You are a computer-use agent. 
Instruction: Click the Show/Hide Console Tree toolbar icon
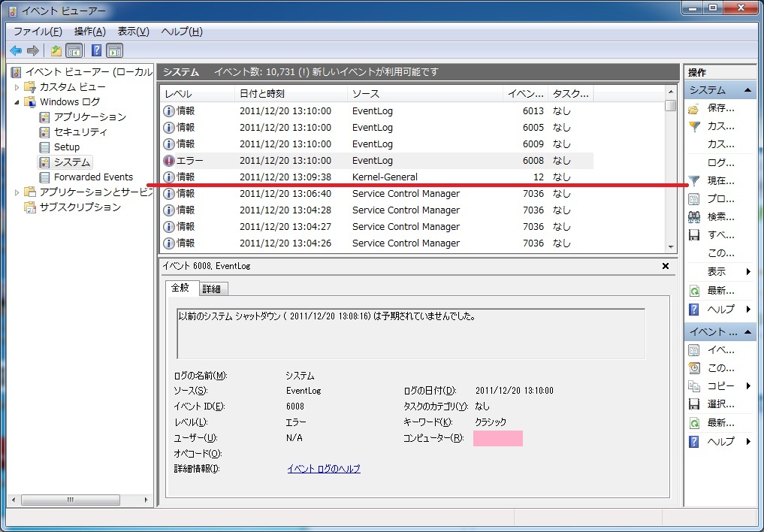pyautogui.click(x=74, y=50)
